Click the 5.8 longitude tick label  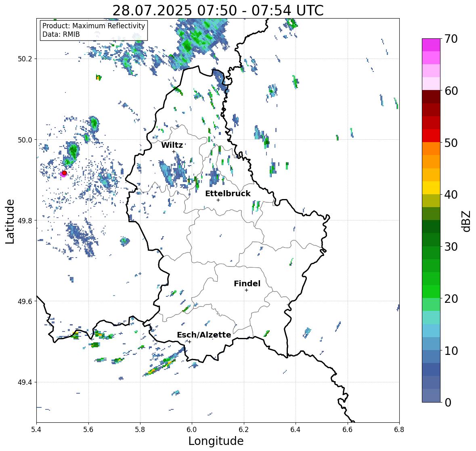(140, 429)
